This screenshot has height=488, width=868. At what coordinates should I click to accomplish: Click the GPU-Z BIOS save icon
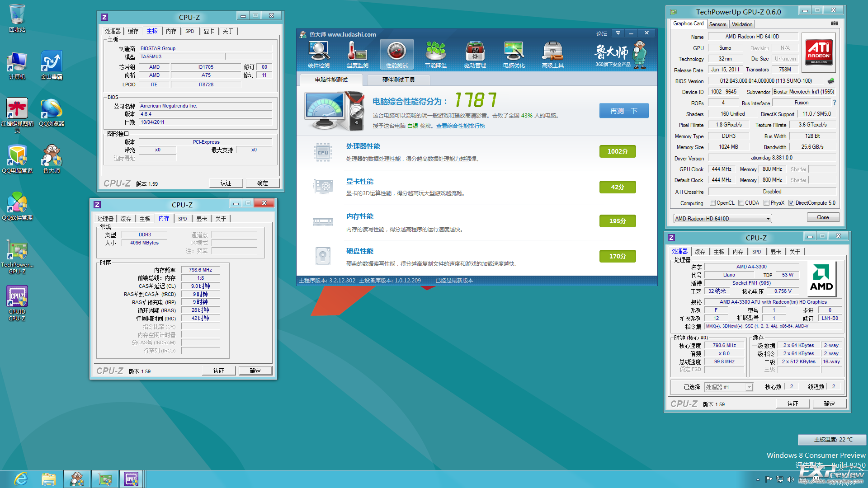pyautogui.click(x=831, y=81)
